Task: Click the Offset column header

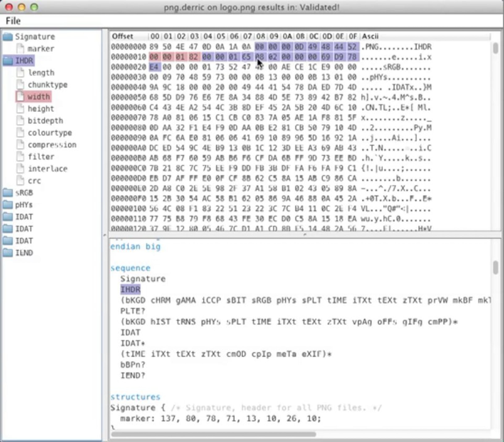Action: (x=122, y=37)
